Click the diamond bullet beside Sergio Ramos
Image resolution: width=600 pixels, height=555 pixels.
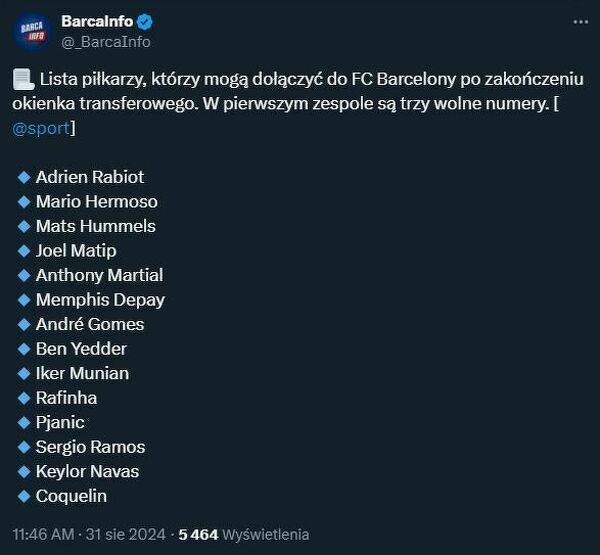point(24,447)
